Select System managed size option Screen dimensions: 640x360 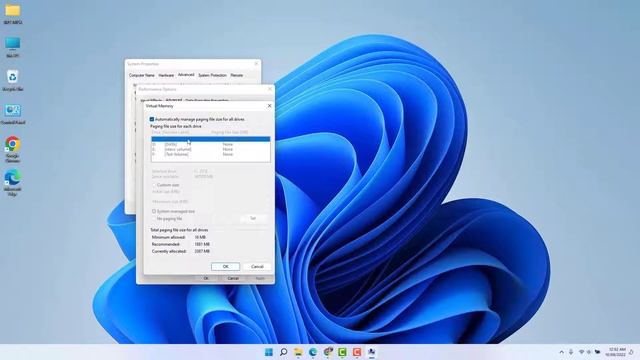click(x=154, y=211)
